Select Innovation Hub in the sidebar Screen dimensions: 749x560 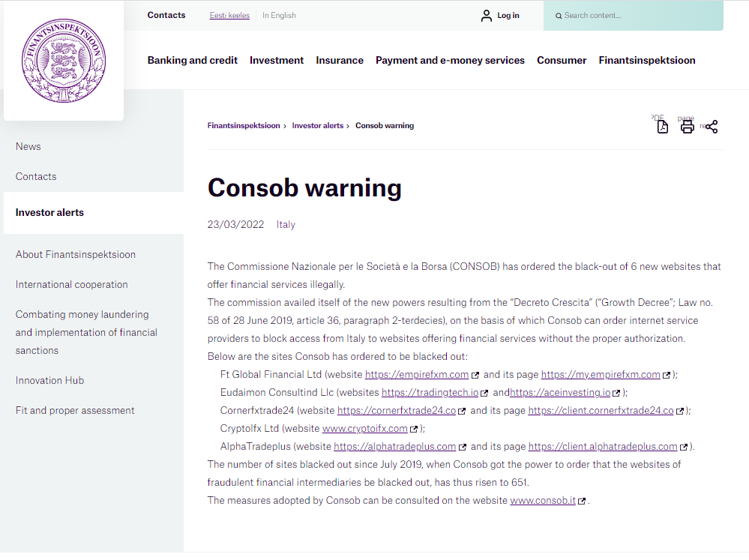(49, 381)
